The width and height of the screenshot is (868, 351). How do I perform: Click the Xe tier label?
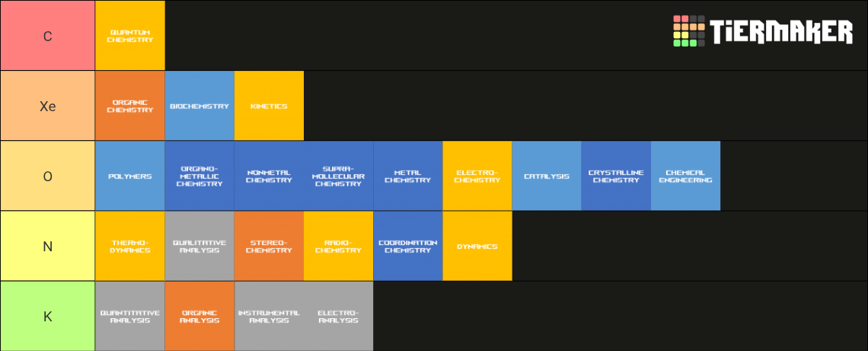tap(48, 106)
